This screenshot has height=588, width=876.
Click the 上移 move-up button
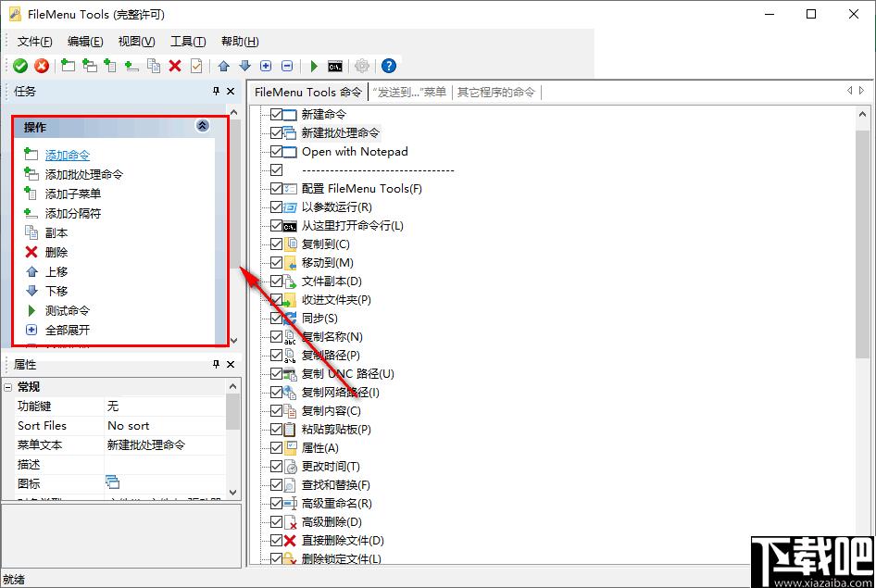pyautogui.click(x=31, y=271)
